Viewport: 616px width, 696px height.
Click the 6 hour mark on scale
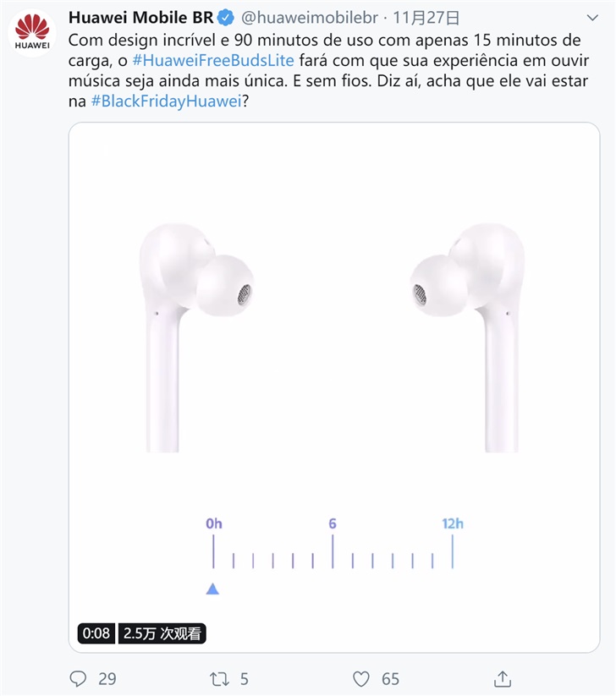tap(333, 523)
